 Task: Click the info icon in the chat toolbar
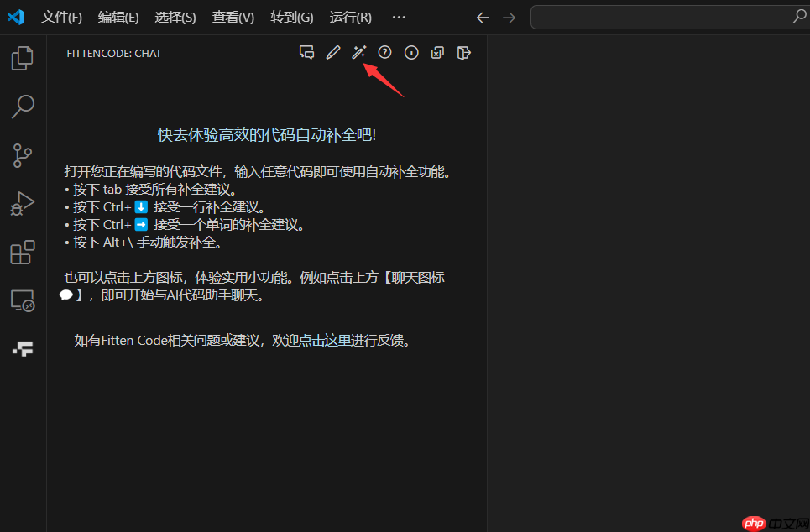(x=411, y=52)
